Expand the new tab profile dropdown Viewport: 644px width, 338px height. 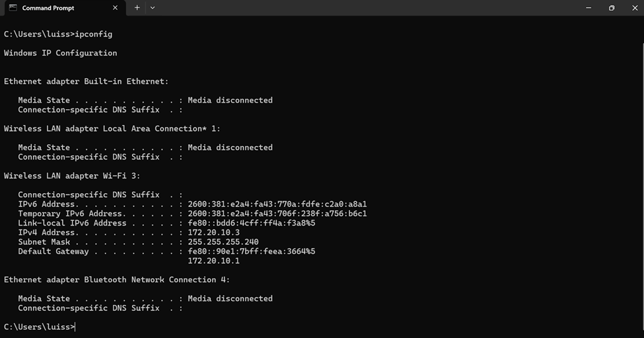[153, 8]
